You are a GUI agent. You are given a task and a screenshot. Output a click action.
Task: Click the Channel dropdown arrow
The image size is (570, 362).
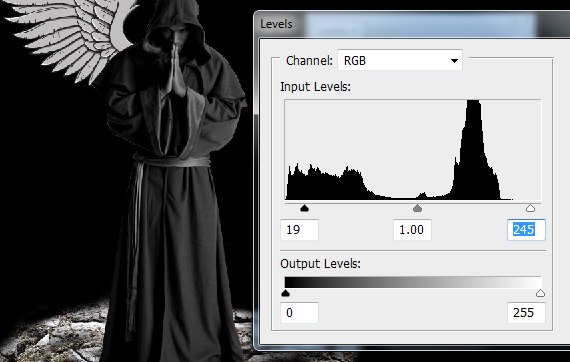tap(454, 61)
